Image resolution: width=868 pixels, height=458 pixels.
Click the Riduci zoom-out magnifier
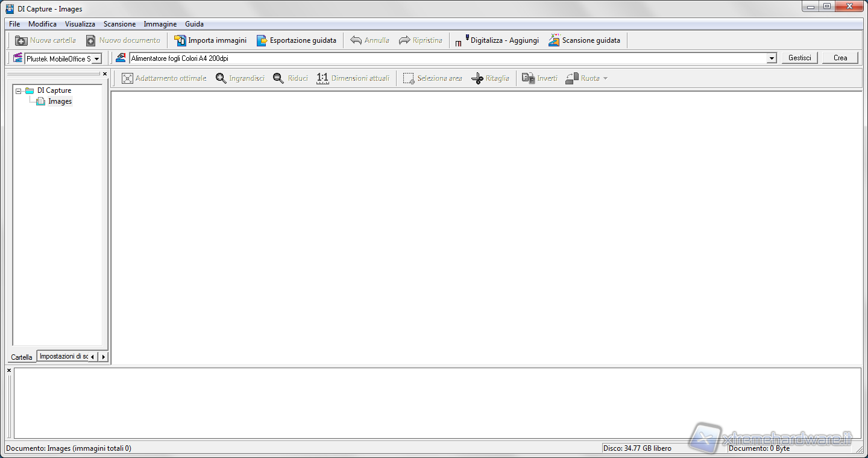coord(278,78)
